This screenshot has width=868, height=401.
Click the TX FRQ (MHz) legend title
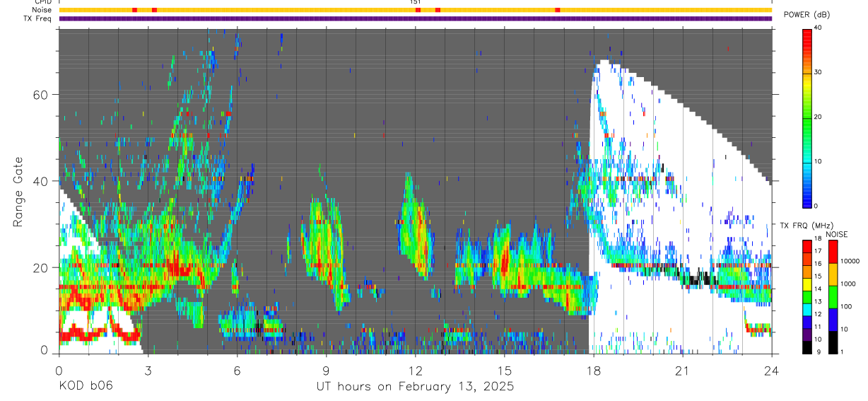tap(807, 226)
